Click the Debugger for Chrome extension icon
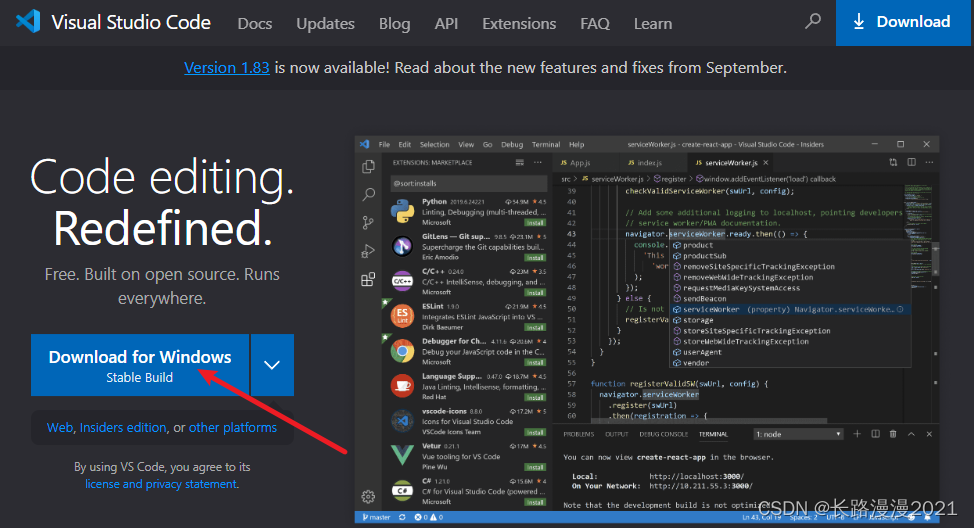The height and width of the screenshot is (528, 974). tap(403, 351)
